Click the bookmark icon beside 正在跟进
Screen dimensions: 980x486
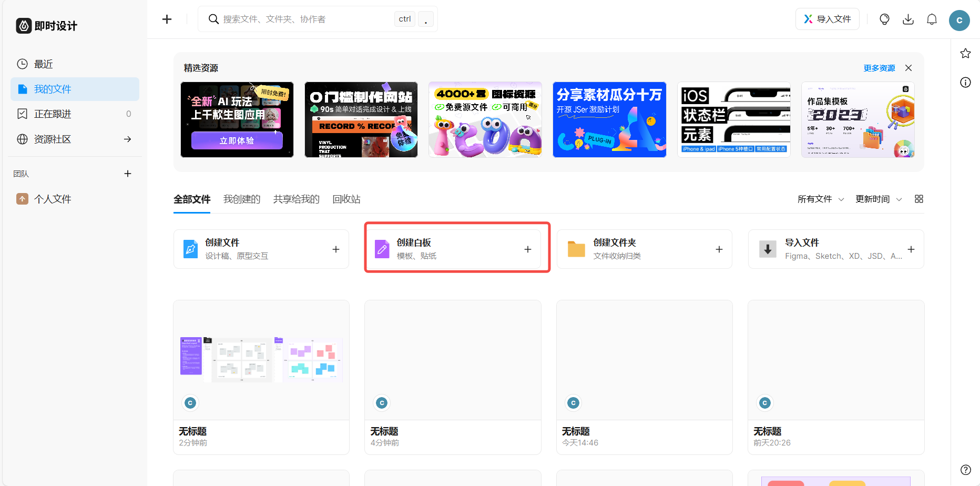click(x=22, y=114)
